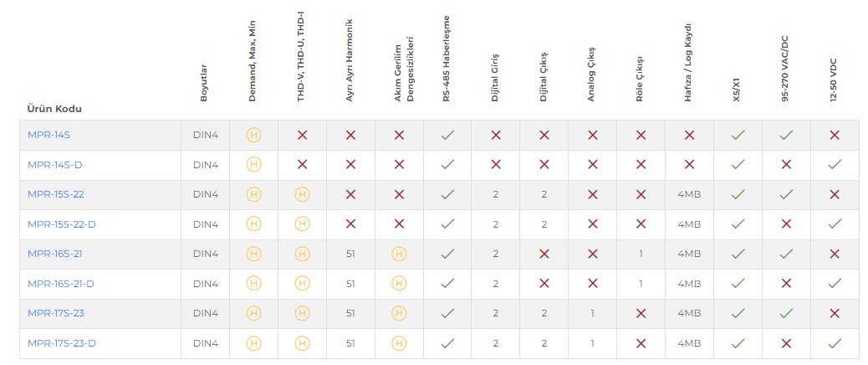Click the 95-270 VAC/DC cross for MPR-16S-21-D
Viewport: 868px width, 365px height.
[786, 284]
